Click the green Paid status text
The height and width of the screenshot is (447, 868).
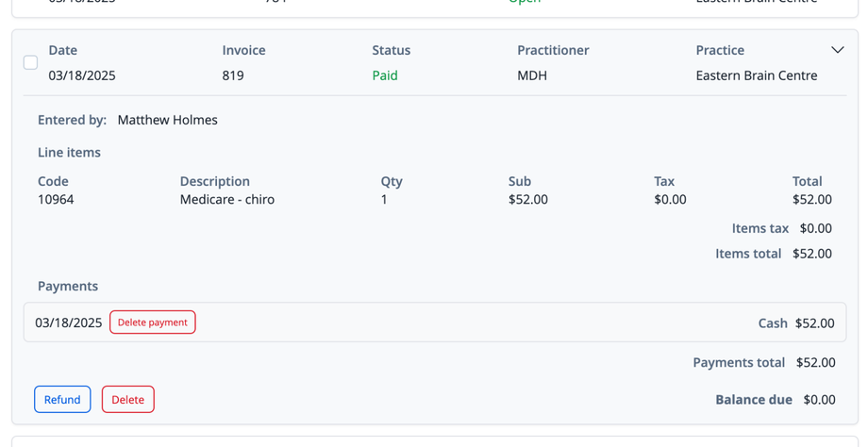[x=385, y=75]
